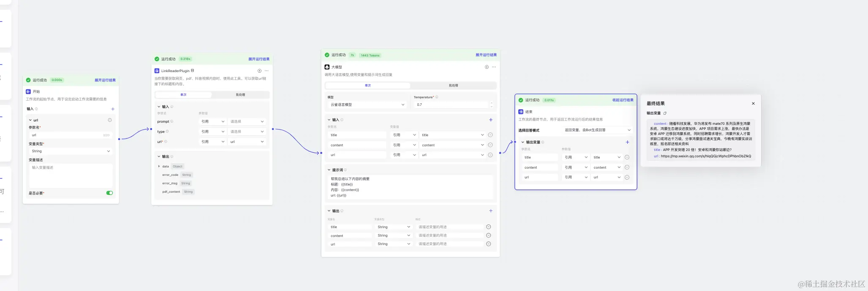Collapse 输入 section of LinkReaderPlugin
Viewport: 868px width, 291px height.
[159, 107]
